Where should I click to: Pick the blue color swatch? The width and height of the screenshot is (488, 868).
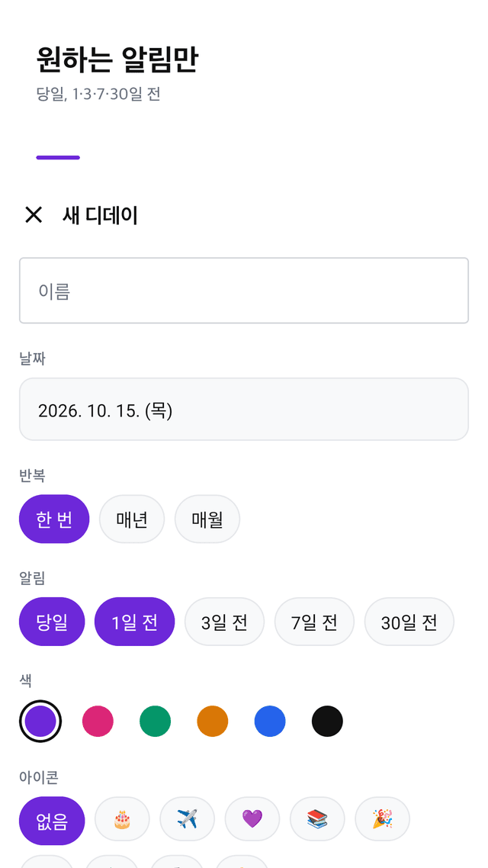point(270,721)
